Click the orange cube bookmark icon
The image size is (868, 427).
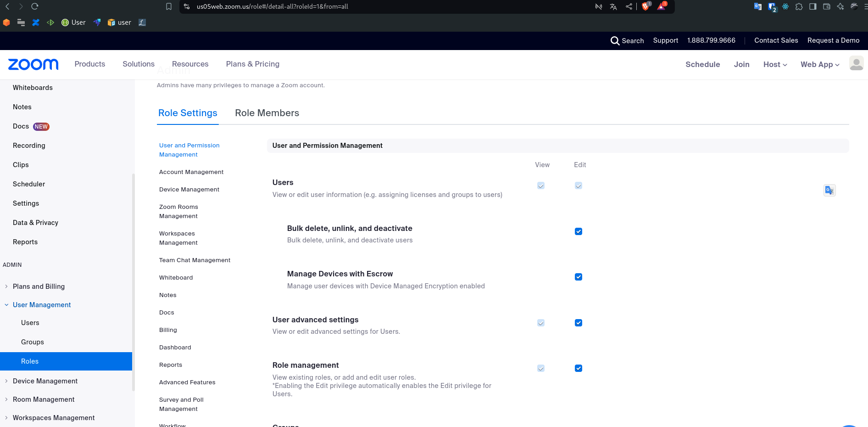tap(6, 22)
